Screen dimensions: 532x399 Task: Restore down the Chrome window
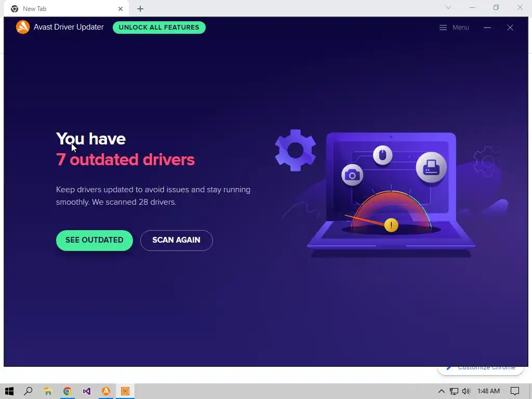coord(496,7)
